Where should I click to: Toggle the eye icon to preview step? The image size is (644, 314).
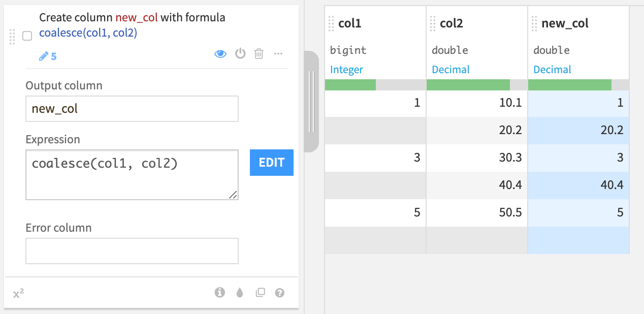pyautogui.click(x=220, y=54)
